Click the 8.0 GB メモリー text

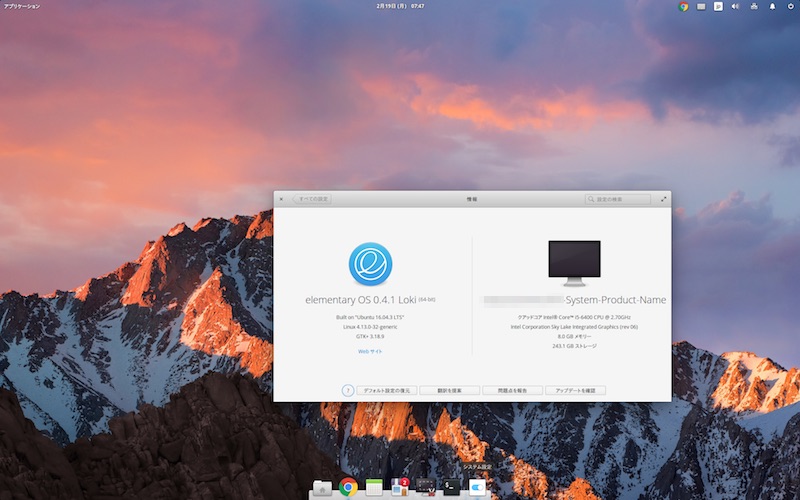tap(574, 337)
